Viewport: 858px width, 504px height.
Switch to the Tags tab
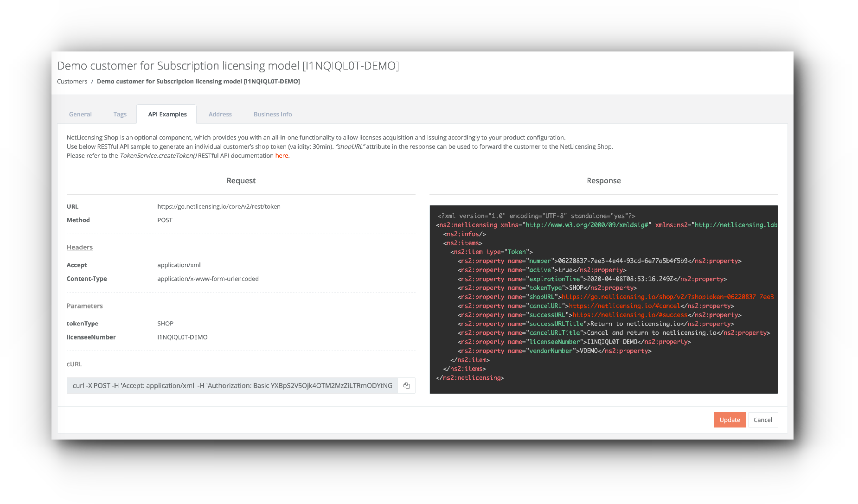120,114
